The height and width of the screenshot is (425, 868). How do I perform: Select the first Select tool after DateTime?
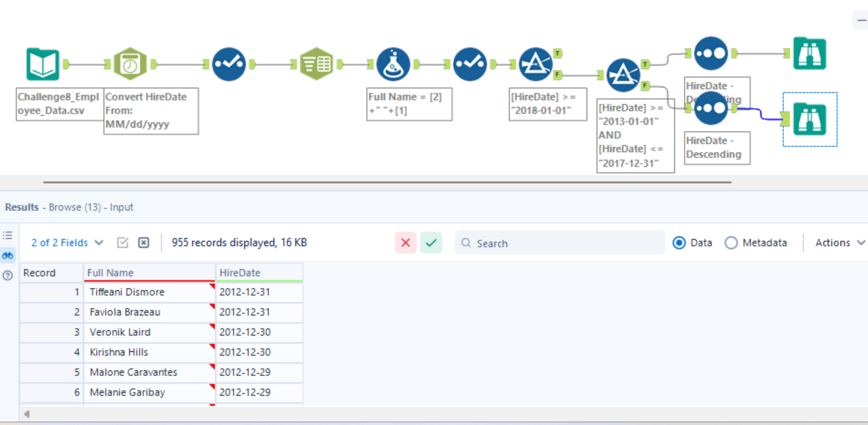tap(229, 64)
